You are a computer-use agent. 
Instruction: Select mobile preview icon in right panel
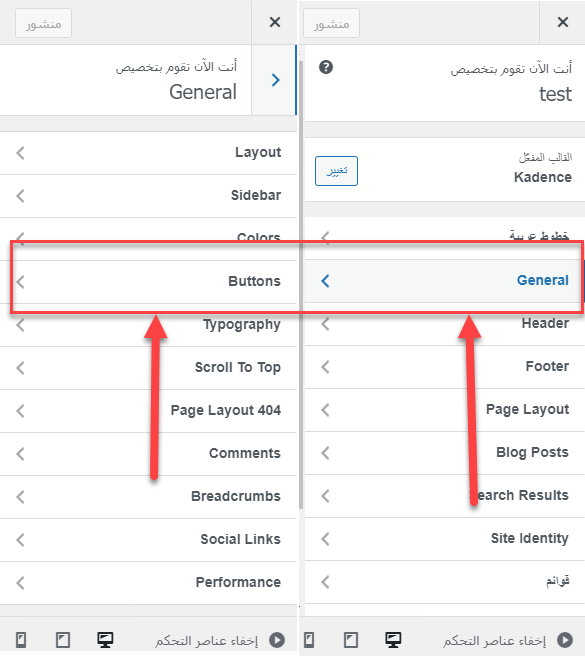(309, 640)
